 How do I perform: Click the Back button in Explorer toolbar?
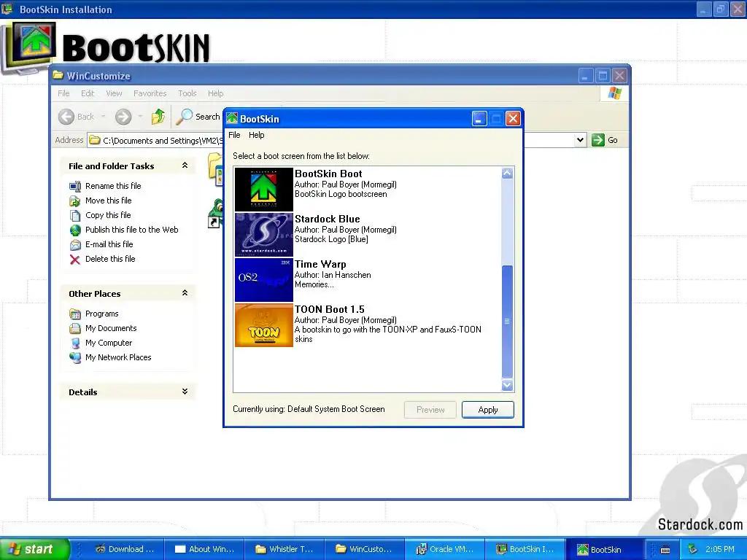tap(76, 117)
